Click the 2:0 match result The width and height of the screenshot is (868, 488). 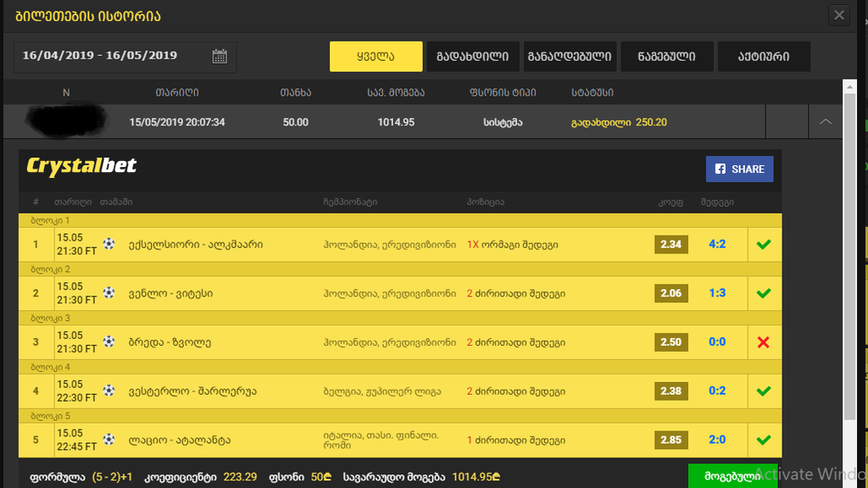coord(717,440)
